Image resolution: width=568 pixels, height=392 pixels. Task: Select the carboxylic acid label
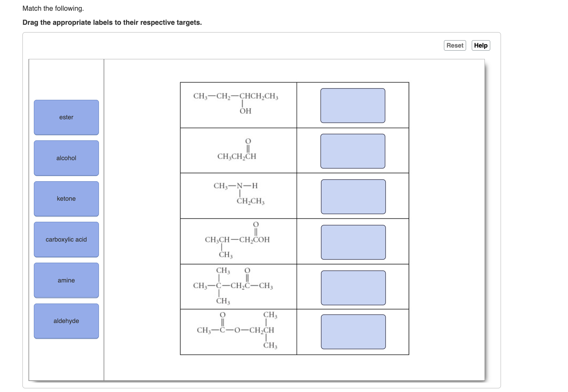click(66, 239)
